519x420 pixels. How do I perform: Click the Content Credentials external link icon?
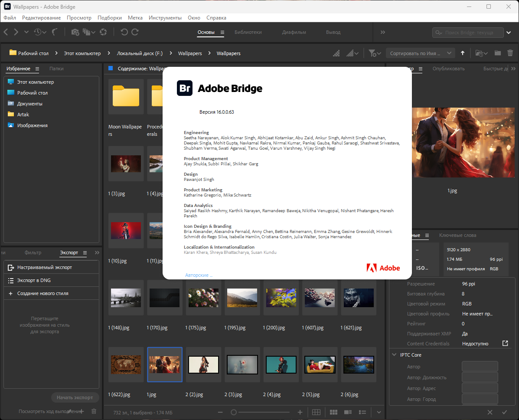[505, 344]
